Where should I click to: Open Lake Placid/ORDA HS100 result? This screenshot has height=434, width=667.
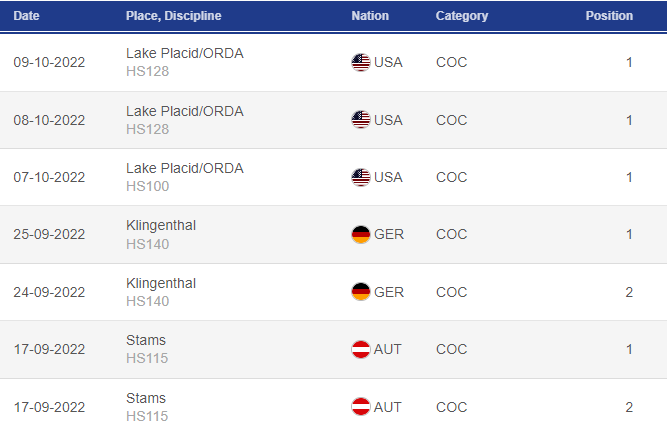pyautogui.click(x=334, y=177)
